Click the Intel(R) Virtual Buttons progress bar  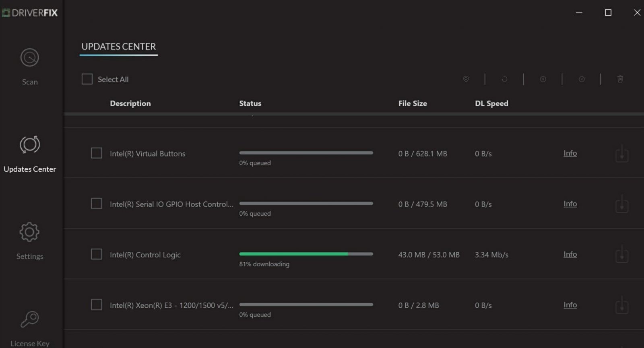(306, 153)
